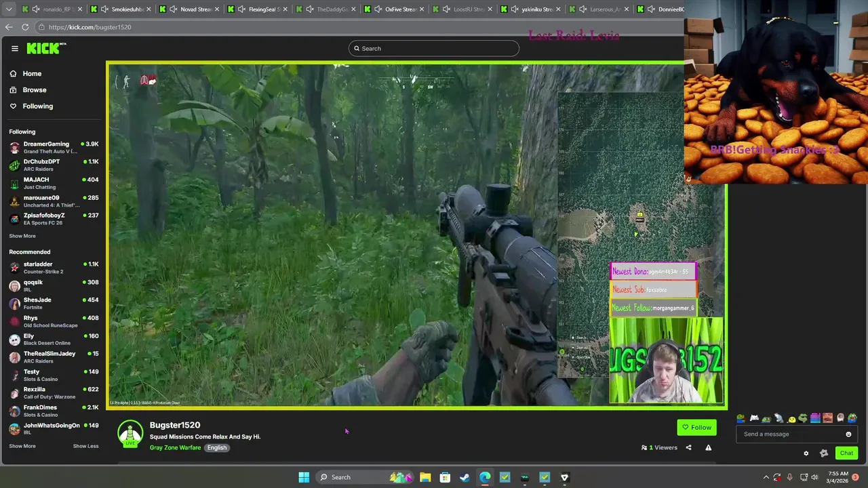
Task: Expand Recommended list with Show More
Action: click(22, 446)
